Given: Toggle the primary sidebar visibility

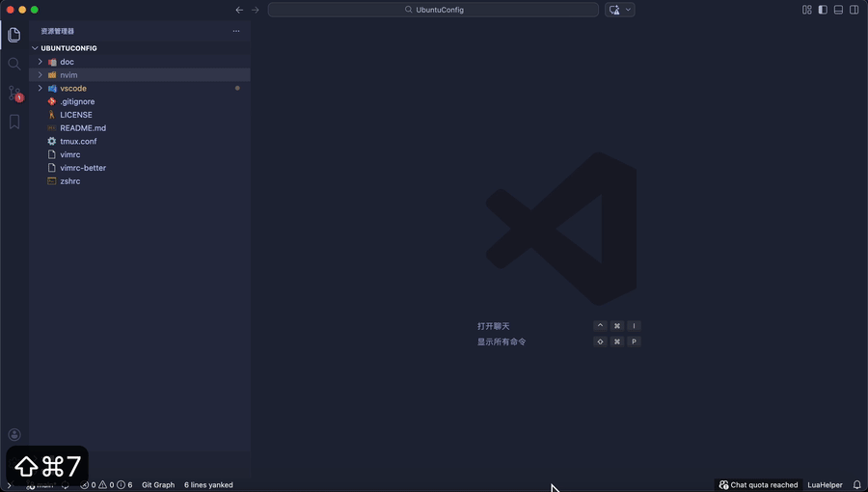Looking at the screenshot, I should point(823,10).
